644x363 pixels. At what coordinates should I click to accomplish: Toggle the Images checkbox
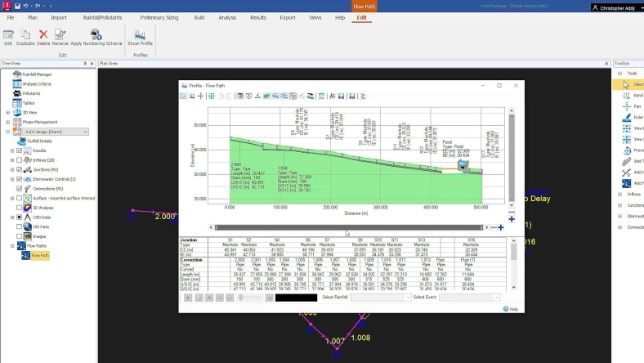coord(19,236)
